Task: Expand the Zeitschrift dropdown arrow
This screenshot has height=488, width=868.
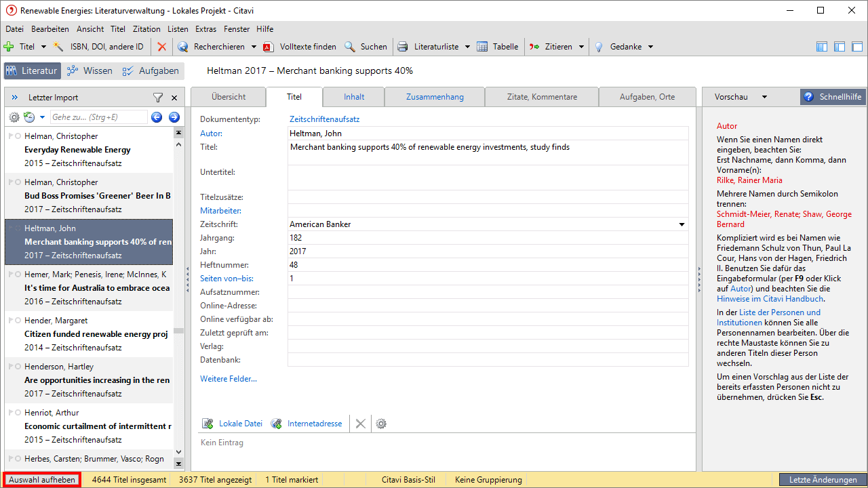Action: tap(682, 224)
